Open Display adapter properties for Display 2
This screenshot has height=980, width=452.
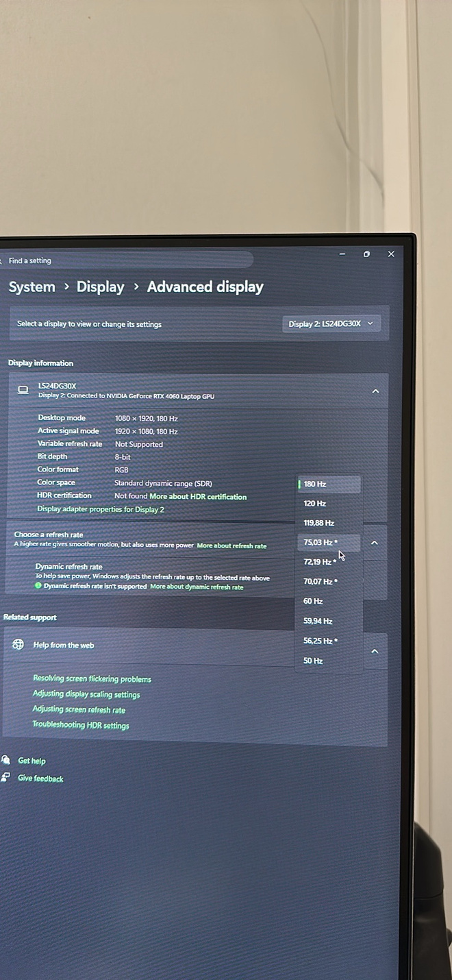point(101,509)
